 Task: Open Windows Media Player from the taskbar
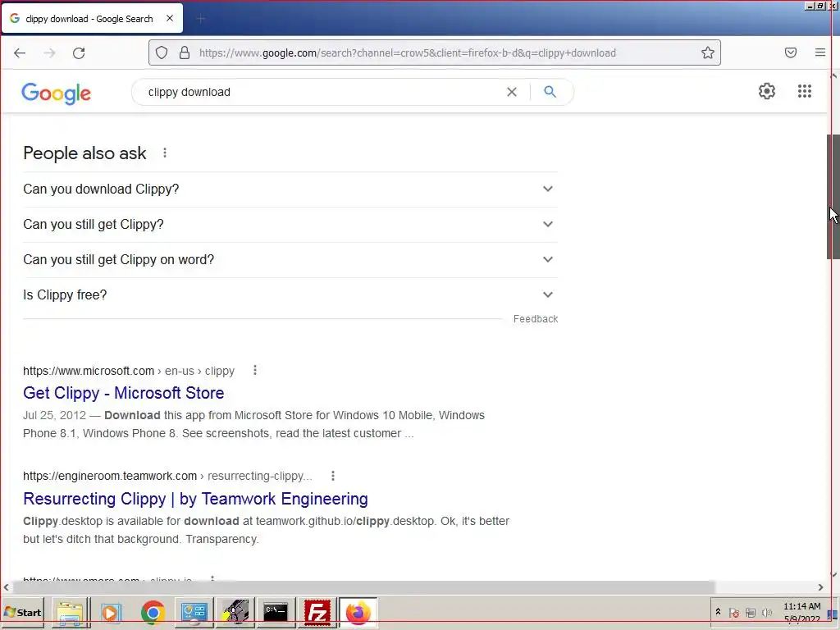pyautogui.click(x=112, y=612)
